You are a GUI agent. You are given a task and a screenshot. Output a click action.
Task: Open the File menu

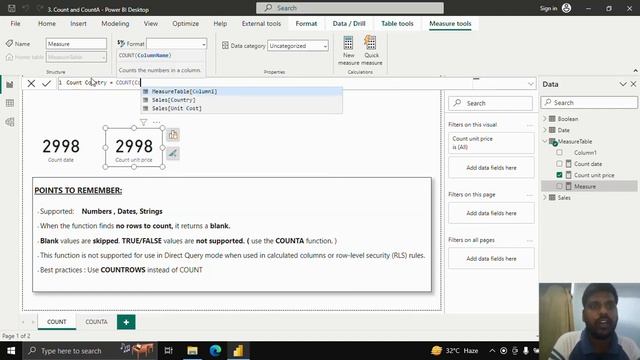pyautogui.click(x=16, y=24)
